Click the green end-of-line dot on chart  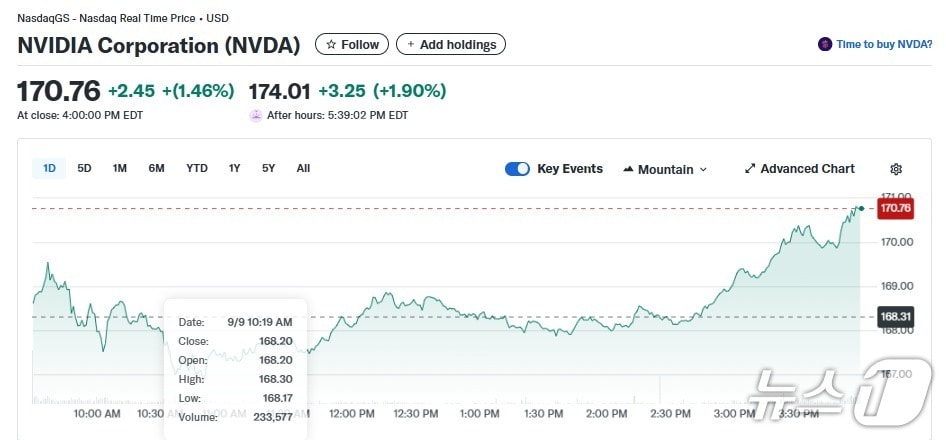[861, 207]
